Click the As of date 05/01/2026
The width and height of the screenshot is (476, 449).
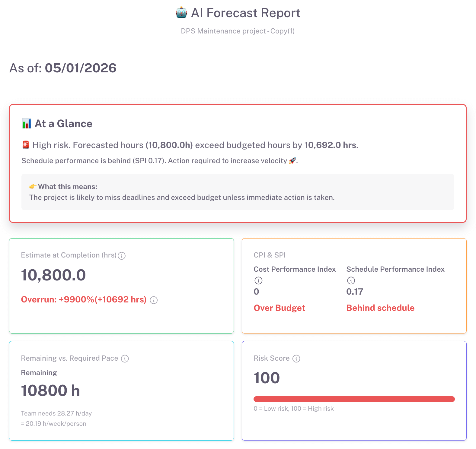pos(81,68)
